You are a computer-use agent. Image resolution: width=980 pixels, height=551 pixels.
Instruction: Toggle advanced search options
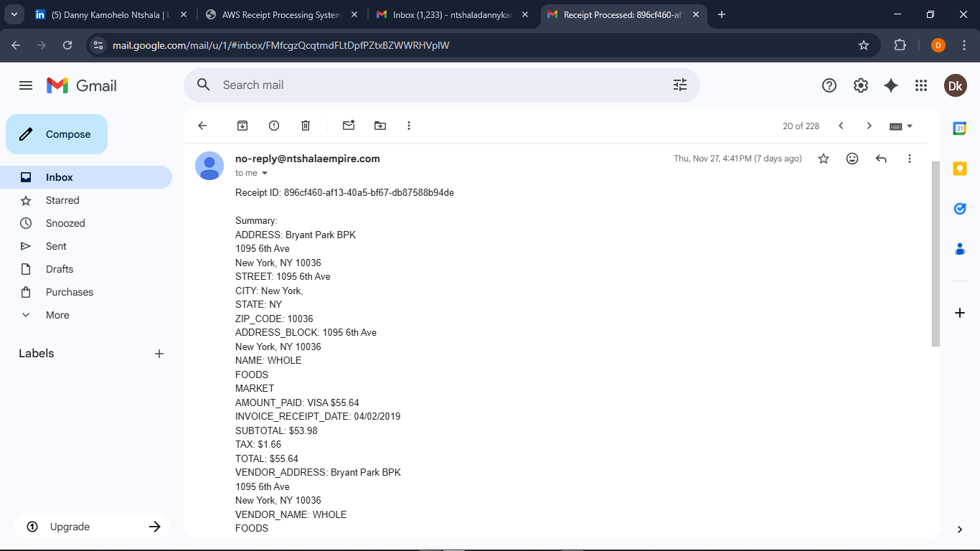coord(679,85)
